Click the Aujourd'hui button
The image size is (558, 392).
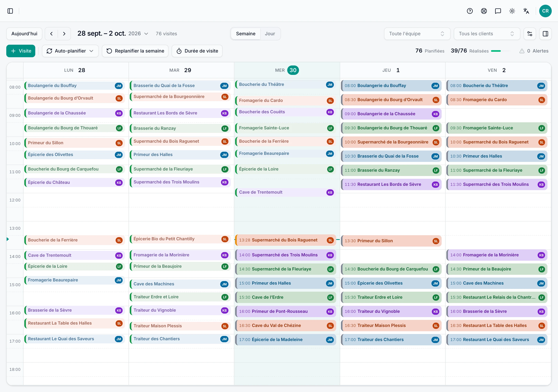click(x=24, y=34)
